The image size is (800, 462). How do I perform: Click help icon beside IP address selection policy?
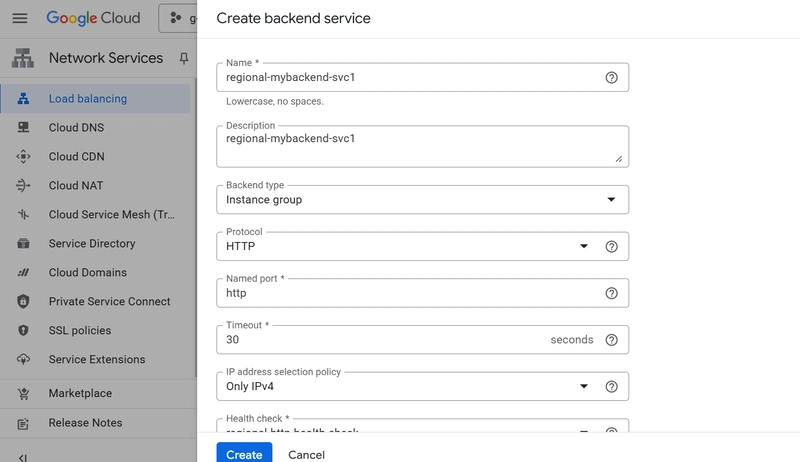(x=611, y=387)
